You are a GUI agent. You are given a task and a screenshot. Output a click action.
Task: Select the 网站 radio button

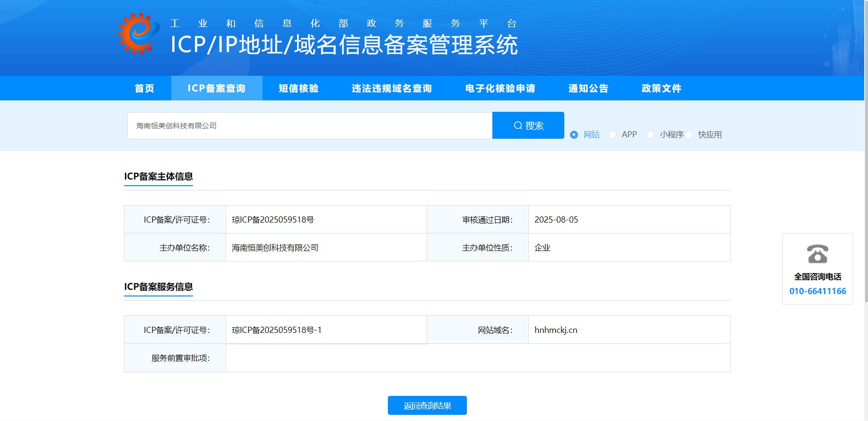point(574,135)
